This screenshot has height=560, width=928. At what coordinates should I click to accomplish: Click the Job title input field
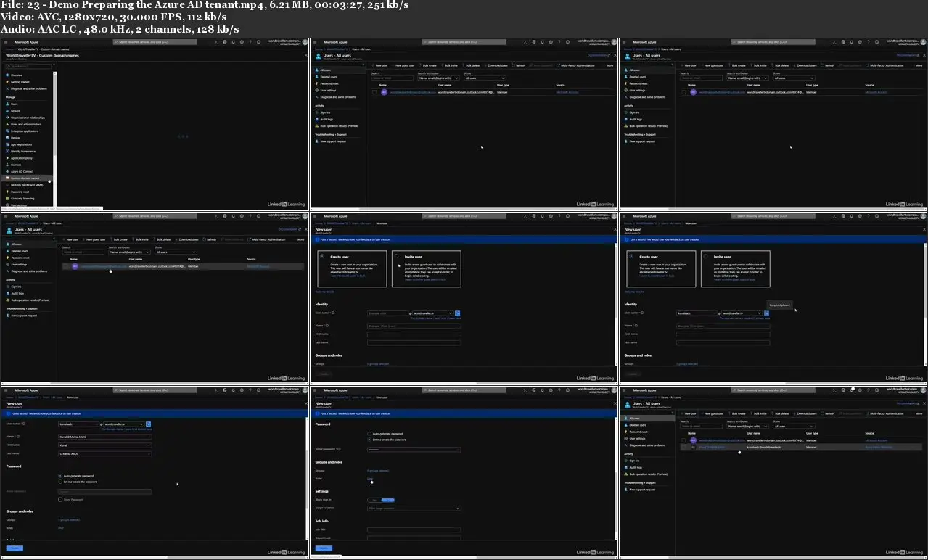coord(414,530)
